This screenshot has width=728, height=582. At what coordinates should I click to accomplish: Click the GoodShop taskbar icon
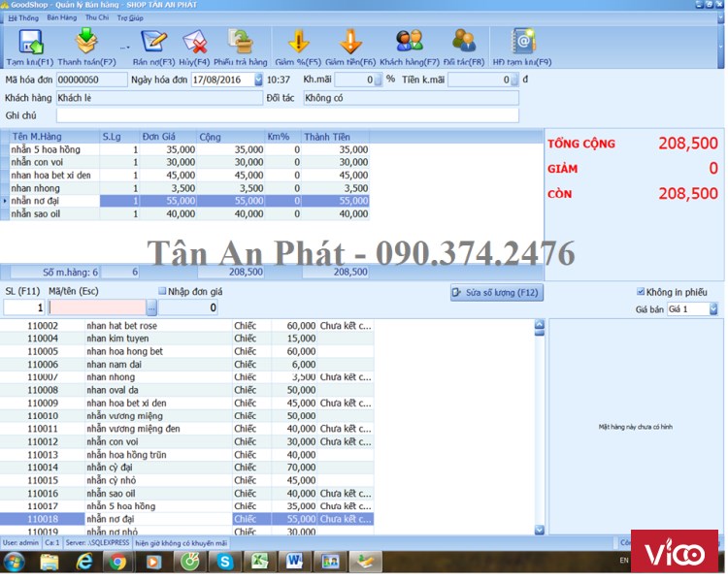pyautogui.click(x=365, y=563)
